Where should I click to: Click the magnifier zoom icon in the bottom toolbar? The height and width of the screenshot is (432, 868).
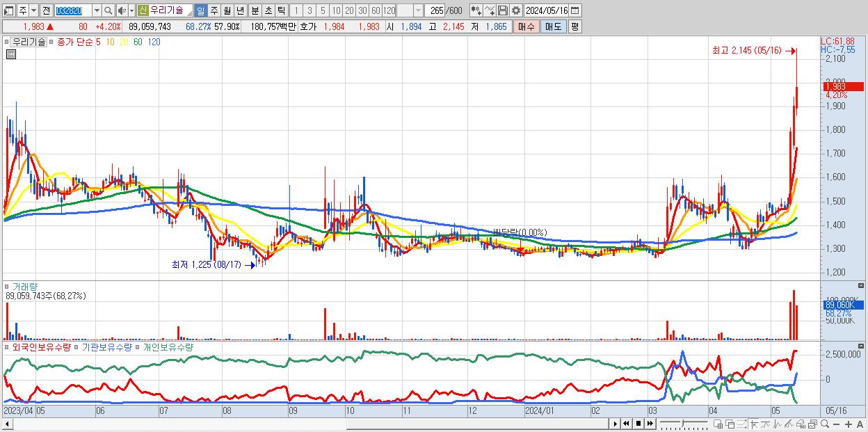[x=824, y=424]
